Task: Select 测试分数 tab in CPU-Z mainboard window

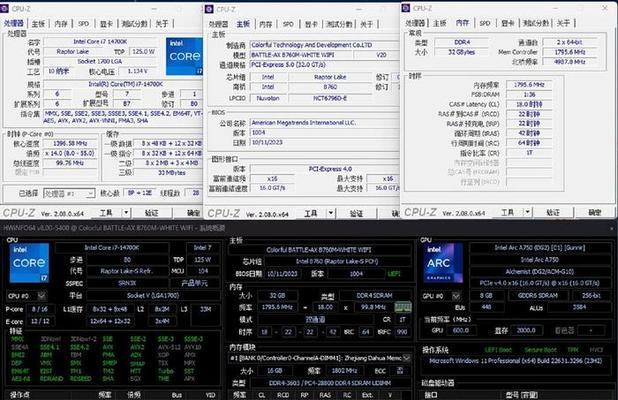Action: click(x=339, y=24)
